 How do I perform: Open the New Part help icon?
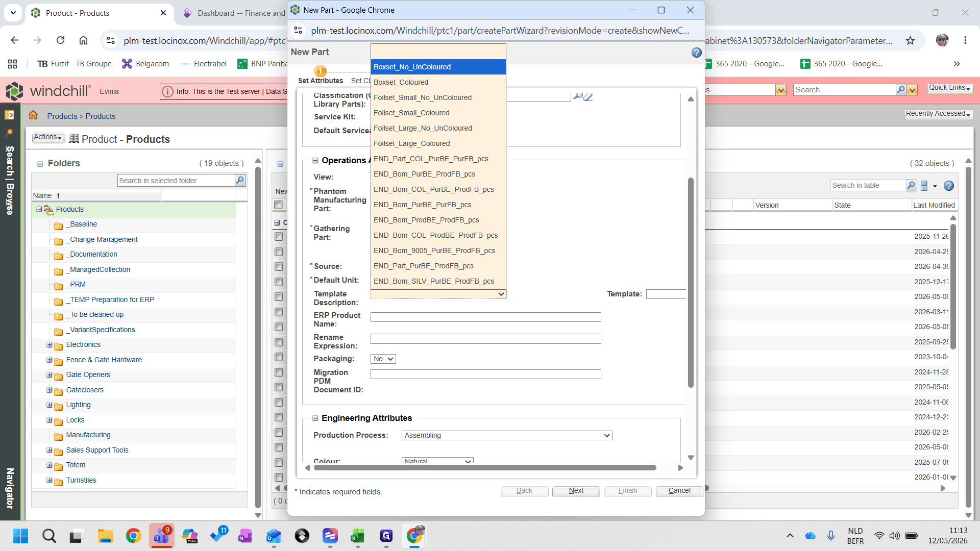(696, 53)
